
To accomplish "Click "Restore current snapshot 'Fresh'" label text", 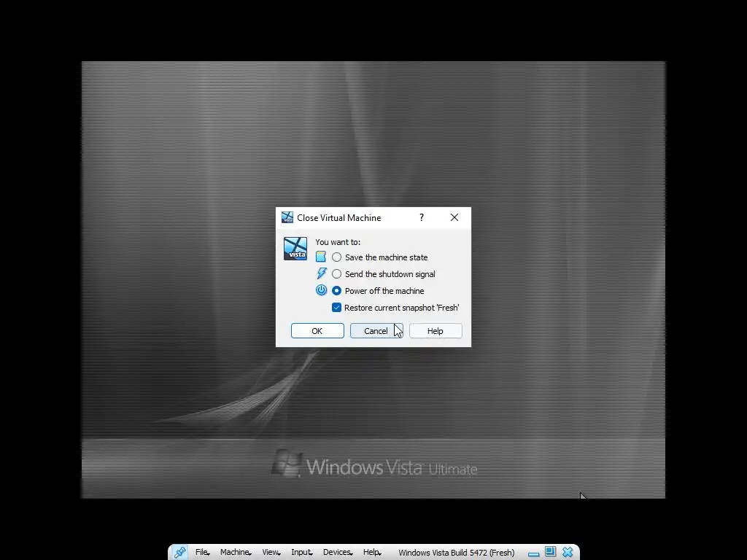I will [402, 308].
